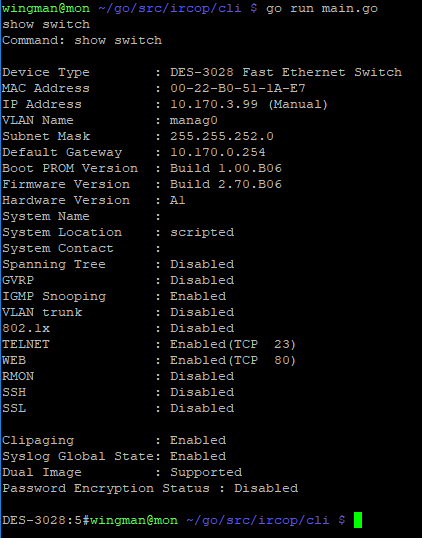Click the Subnet Mask 255.255.252.0 value
422x538 pixels.
(x=222, y=136)
